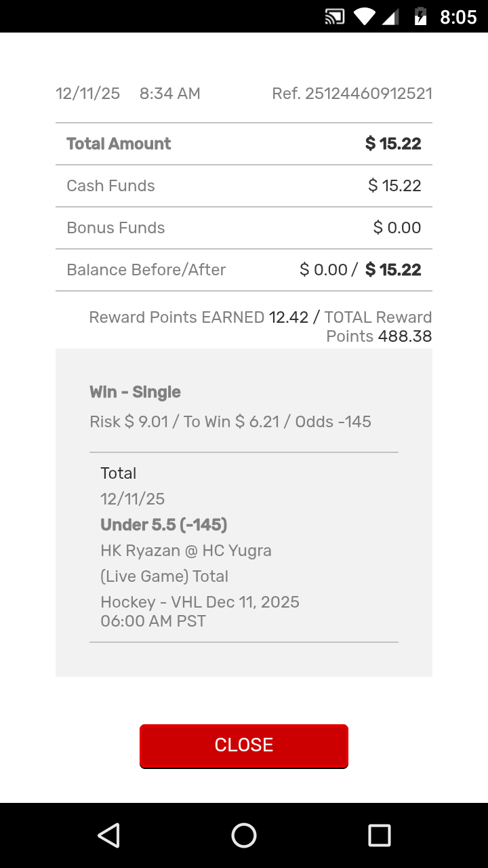This screenshot has height=868, width=488.
Task: Tap the Risk $ 9.01 odds line
Action: click(x=230, y=422)
